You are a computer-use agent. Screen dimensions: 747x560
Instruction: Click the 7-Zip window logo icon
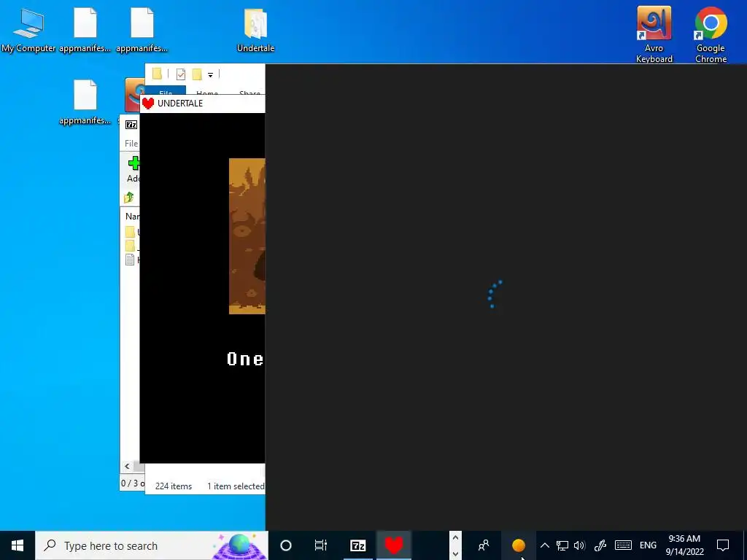click(x=131, y=125)
